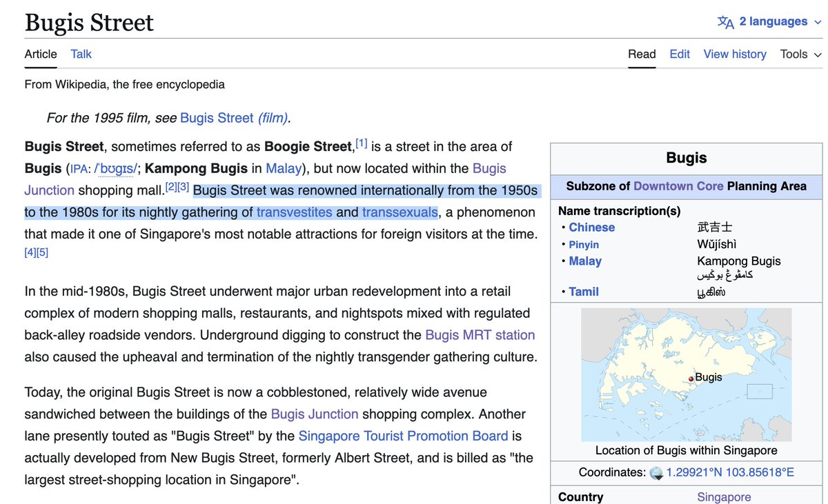The width and height of the screenshot is (828, 504).
Task: Open the Downtown Core link in infobox
Action: pyautogui.click(x=678, y=186)
